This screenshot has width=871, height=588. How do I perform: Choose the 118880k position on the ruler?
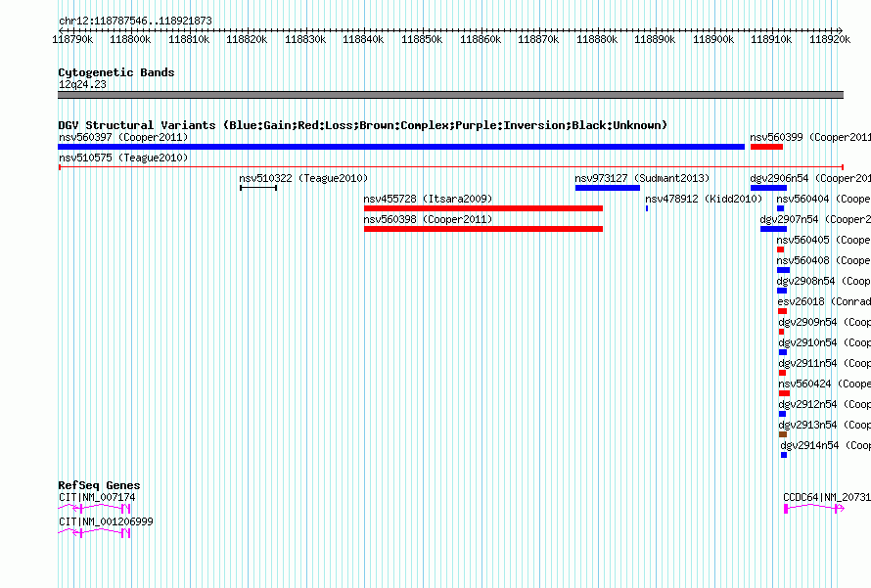point(597,39)
